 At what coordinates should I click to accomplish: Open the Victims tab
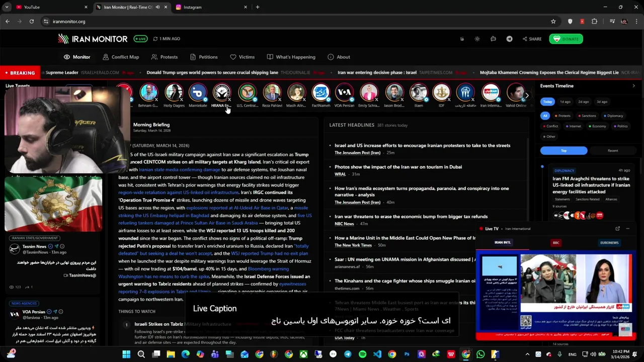243,57
